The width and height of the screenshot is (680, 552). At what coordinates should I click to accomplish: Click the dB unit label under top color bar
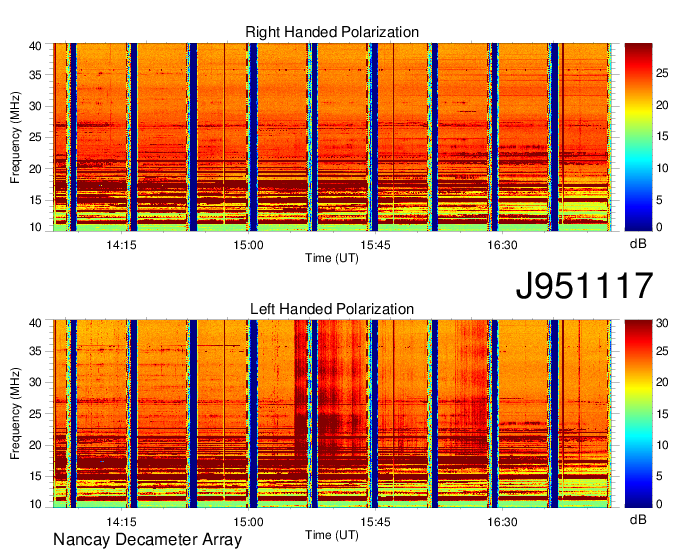[638, 244]
